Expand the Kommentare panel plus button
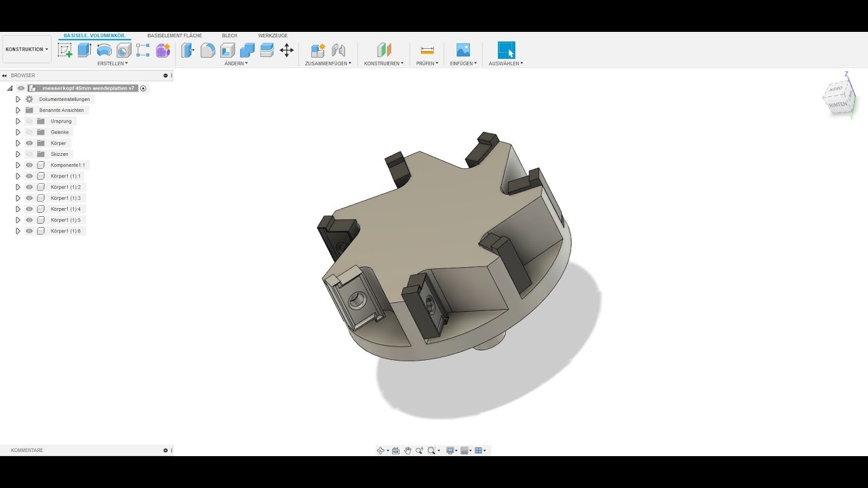The height and width of the screenshot is (488, 868). 165,450
